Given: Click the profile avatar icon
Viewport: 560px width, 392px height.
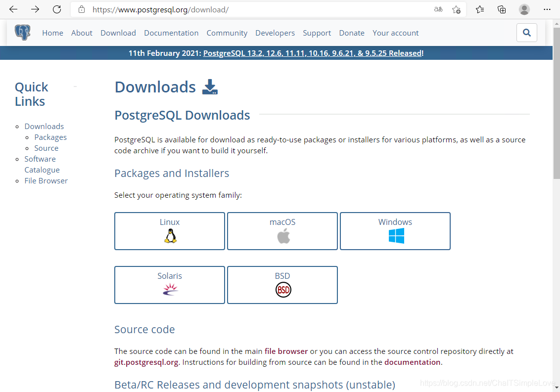Looking at the screenshot, I should pyautogui.click(x=524, y=10).
